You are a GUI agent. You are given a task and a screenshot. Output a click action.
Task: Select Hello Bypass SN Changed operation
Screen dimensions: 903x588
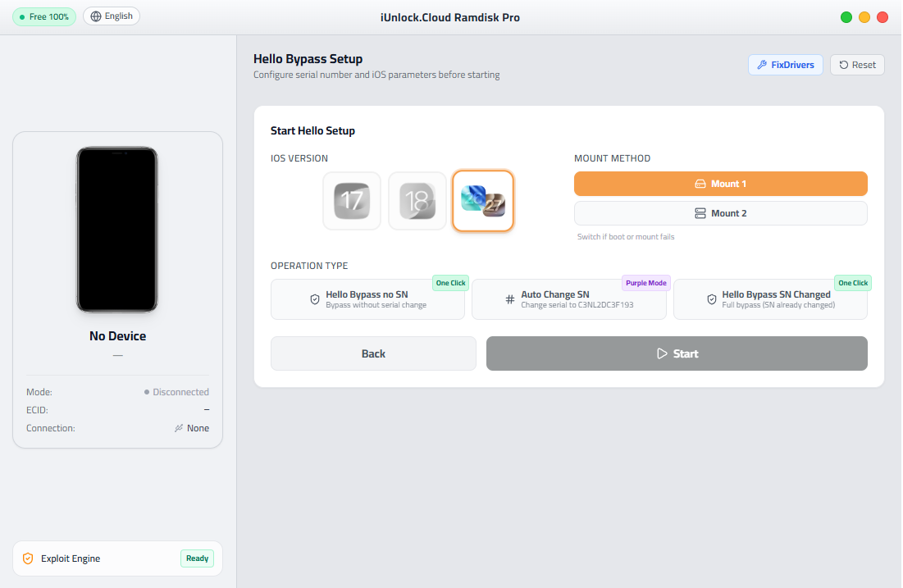click(x=771, y=299)
